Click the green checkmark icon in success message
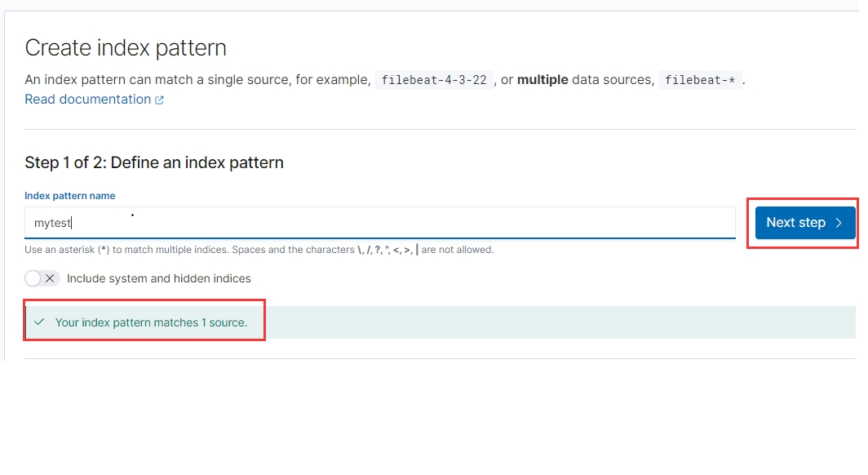Screen dimensions: 868x475 pos(39,322)
